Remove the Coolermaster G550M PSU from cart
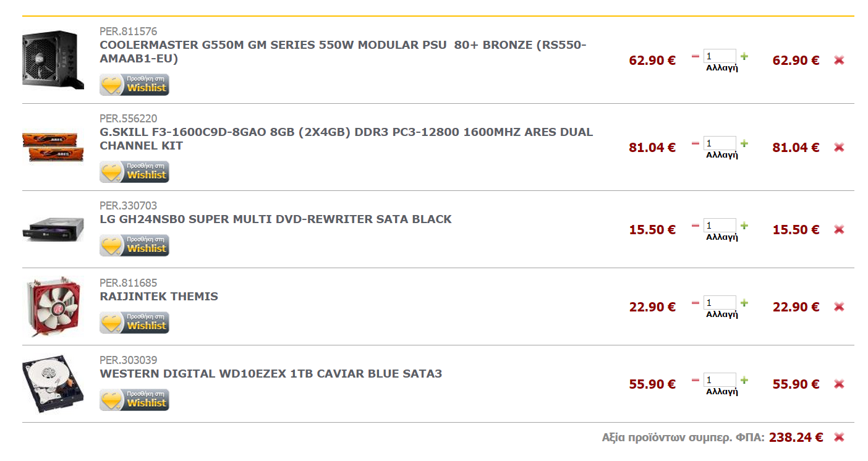 (839, 61)
